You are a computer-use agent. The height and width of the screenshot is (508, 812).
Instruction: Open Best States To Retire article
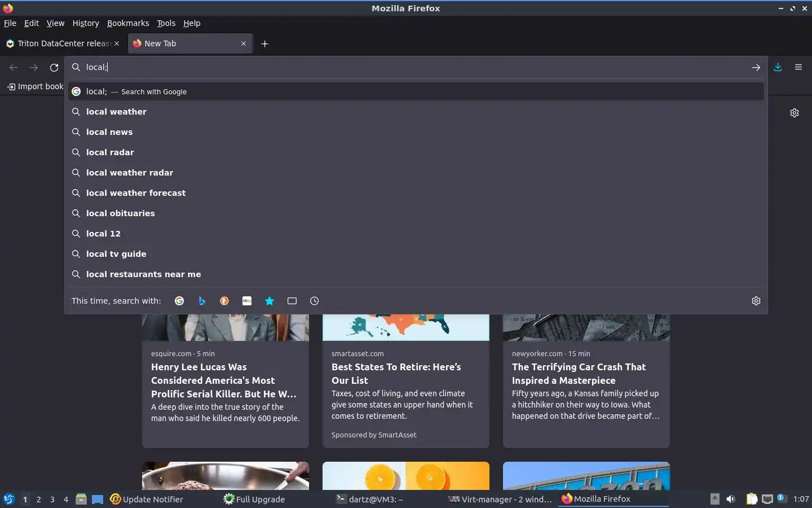tap(406, 381)
